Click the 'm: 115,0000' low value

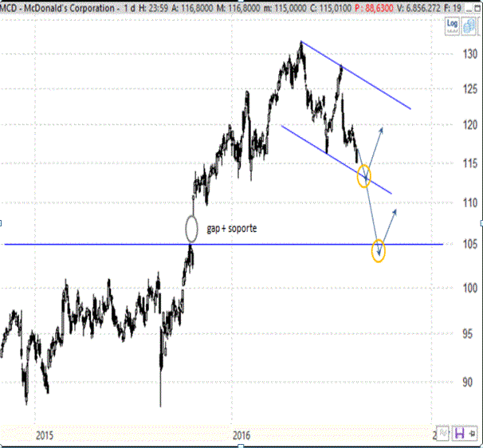coord(285,8)
